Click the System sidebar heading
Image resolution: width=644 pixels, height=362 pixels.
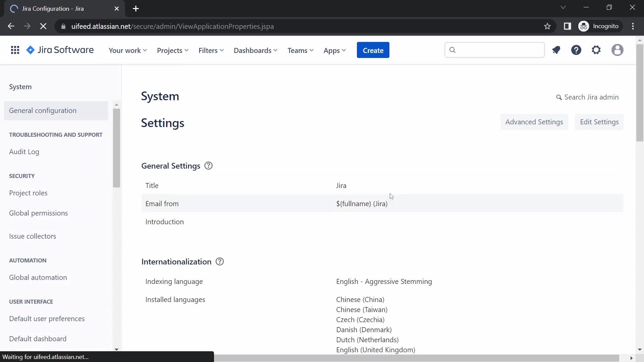point(20,87)
